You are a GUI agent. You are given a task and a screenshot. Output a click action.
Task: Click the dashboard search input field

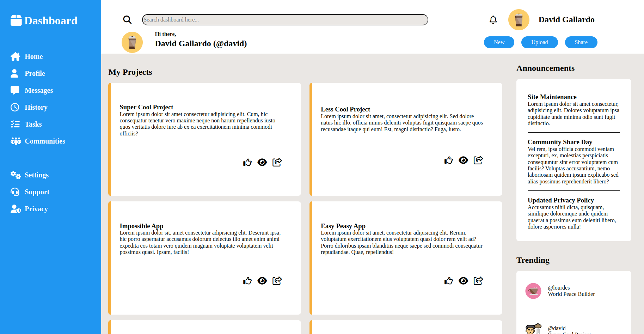point(285,19)
